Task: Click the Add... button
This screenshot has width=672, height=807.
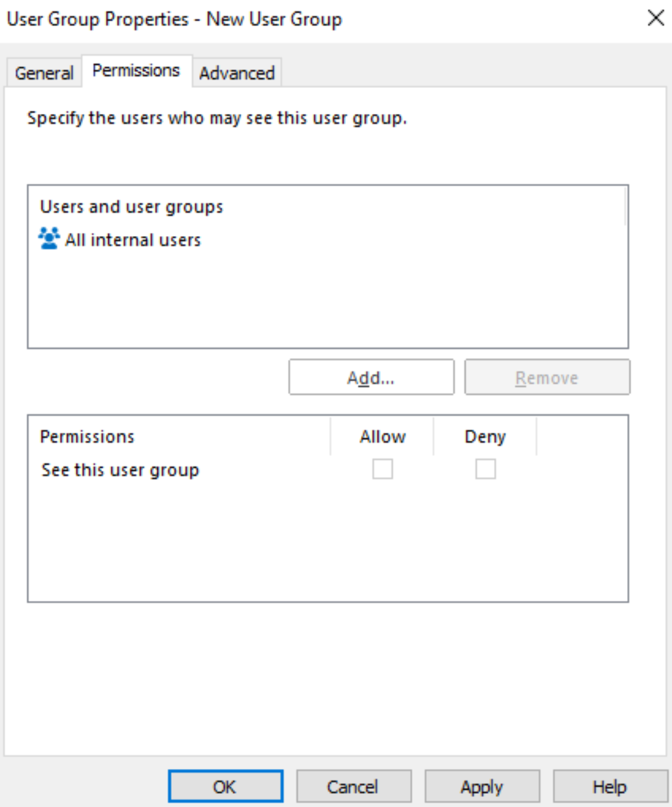Action: [371, 377]
